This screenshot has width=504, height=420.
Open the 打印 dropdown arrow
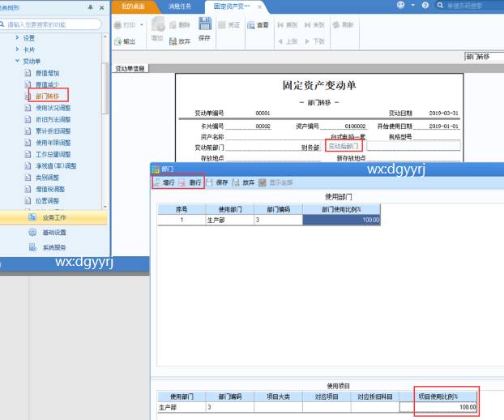142,25
